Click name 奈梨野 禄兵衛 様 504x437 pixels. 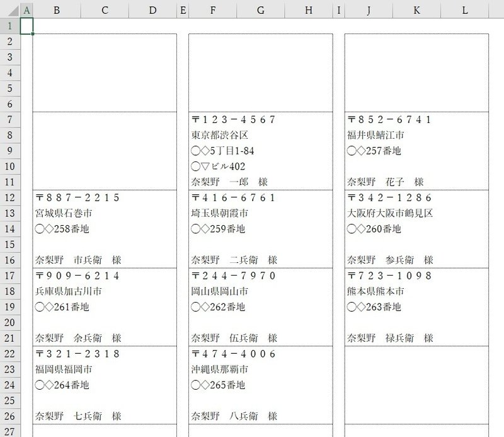point(390,338)
